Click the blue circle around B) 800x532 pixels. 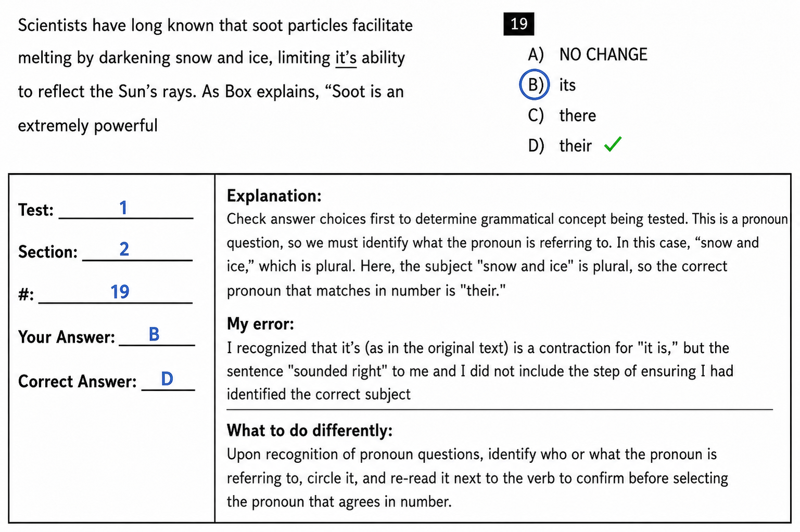pyautogui.click(x=535, y=84)
